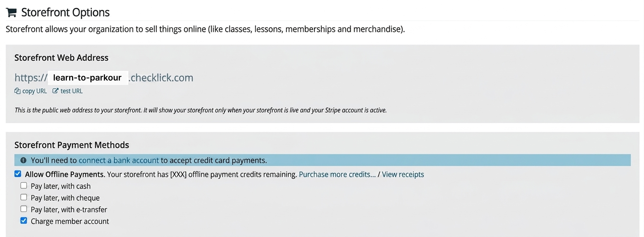Click the Storefront Options heading

pyautogui.click(x=65, y=12)
